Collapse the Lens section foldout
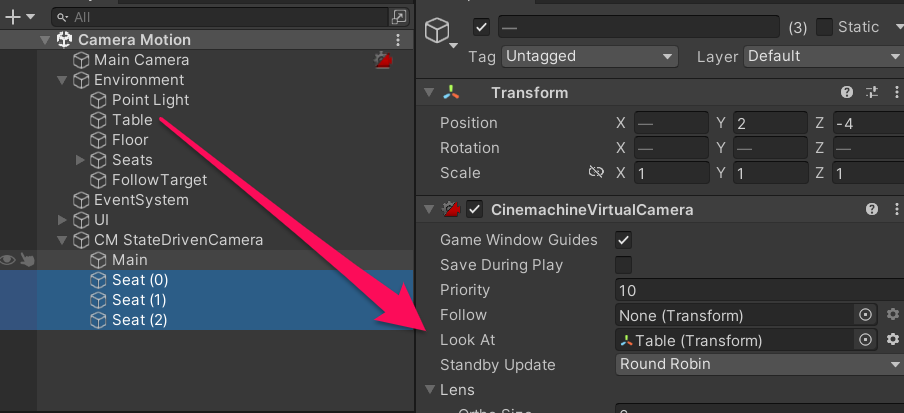This screenshot has width=904, height=413. click(429, 390)
